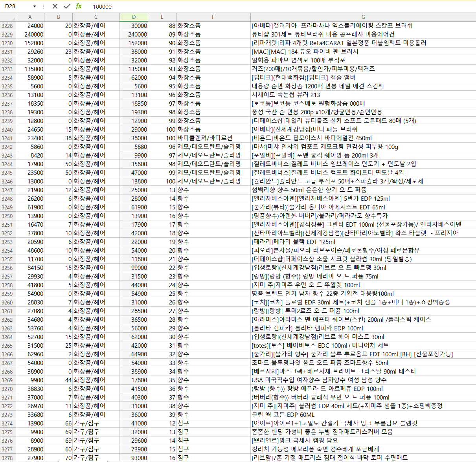The image size is (476, 462).
Task: Click the Name Box showing D28
Action: (x=16, y=6)
